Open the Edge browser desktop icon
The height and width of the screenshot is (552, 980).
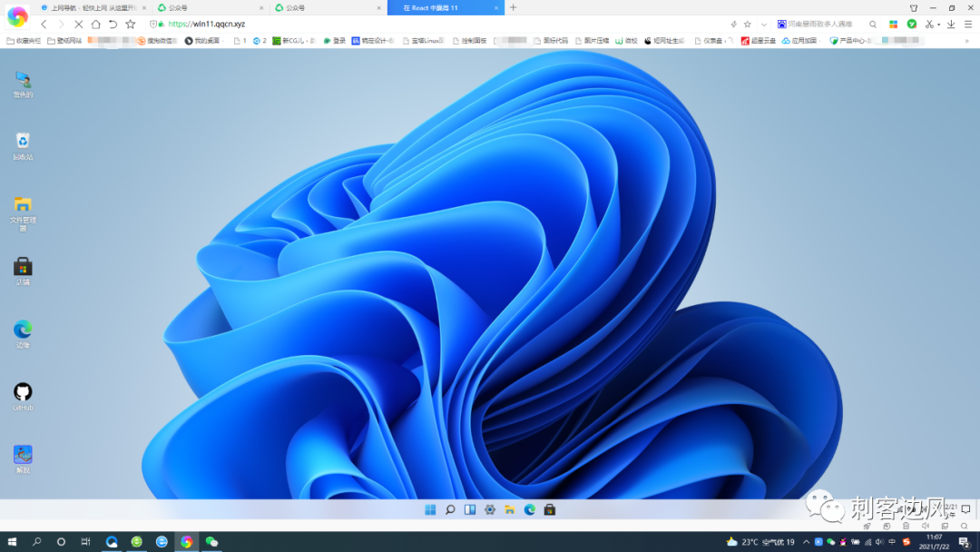point(23,334)
